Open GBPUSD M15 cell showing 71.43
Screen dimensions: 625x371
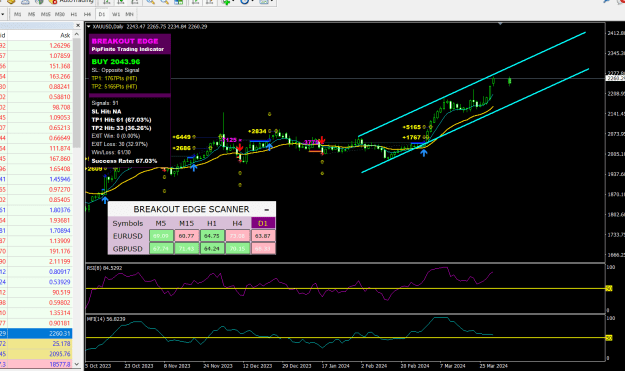point(186,249)
